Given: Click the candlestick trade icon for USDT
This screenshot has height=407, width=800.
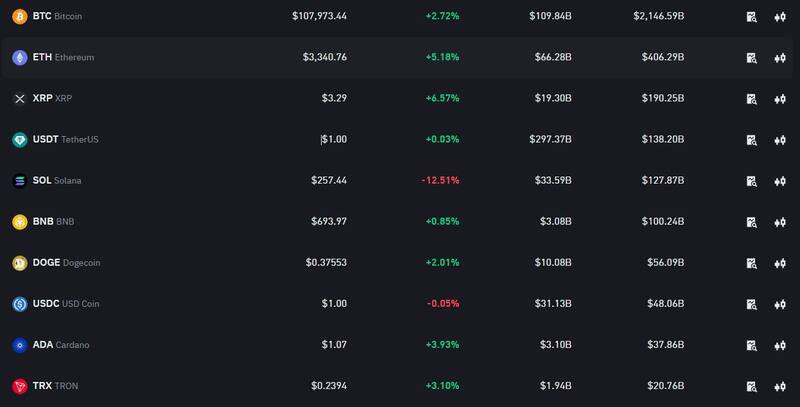Looking at the screenshot, I should point(779,140).
